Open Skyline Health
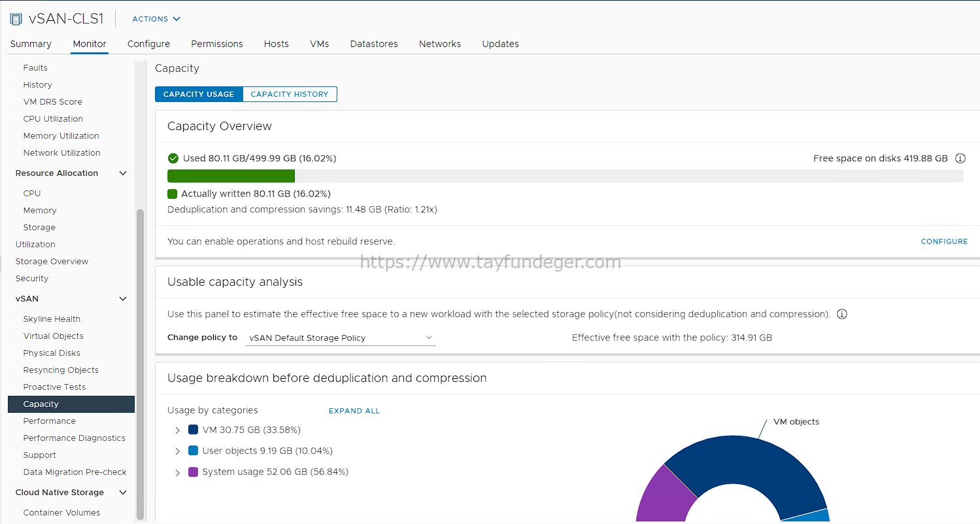 (x=52, y=319)
